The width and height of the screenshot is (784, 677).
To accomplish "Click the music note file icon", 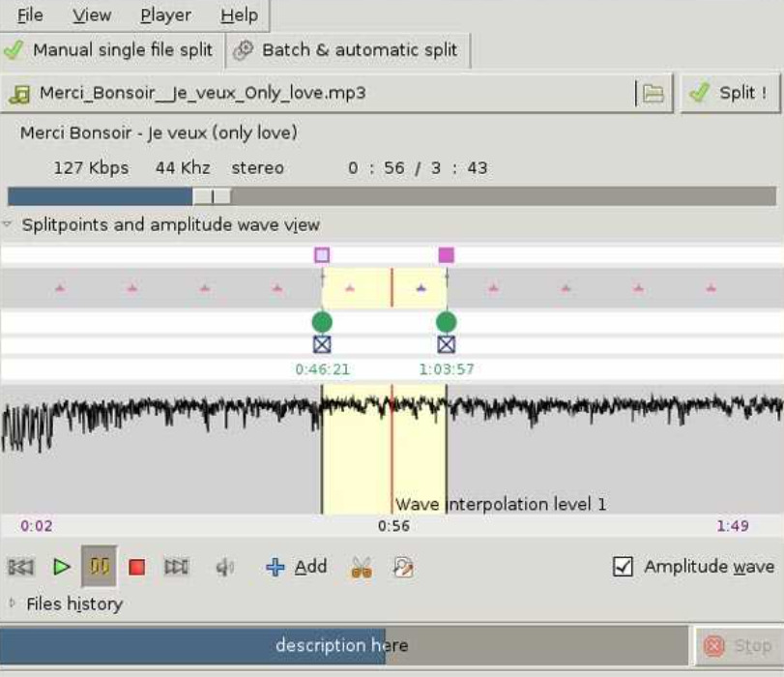I will point(20,94).
